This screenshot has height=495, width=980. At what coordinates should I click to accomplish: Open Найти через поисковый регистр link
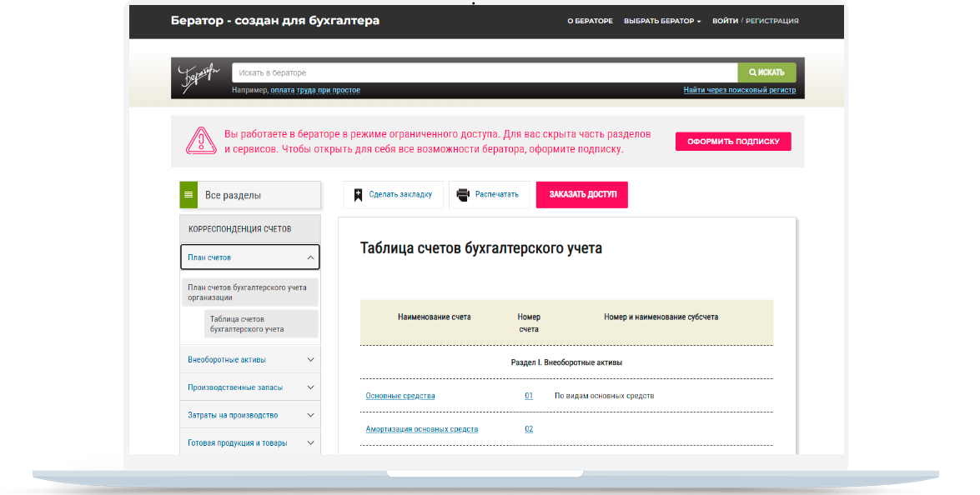point(739,91)
